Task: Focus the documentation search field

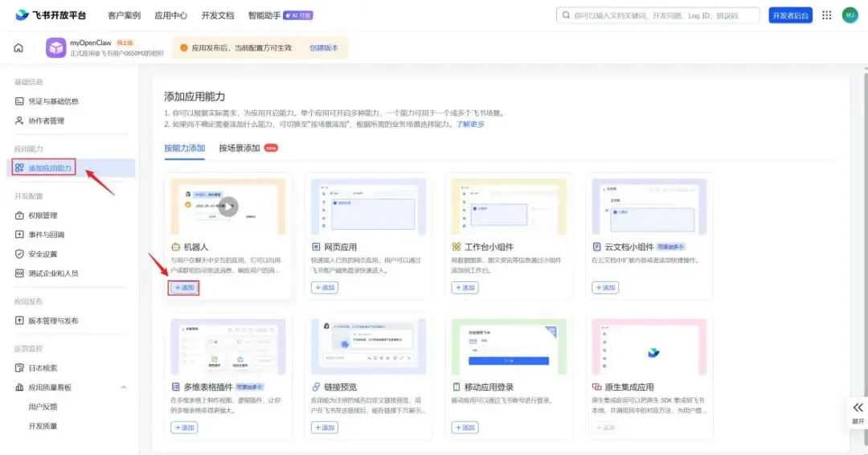Action: click(x=657, y=15)
